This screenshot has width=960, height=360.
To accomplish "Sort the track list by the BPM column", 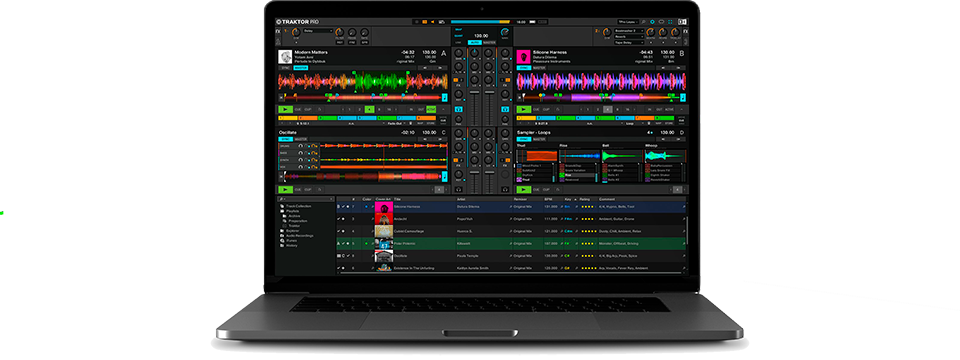I will pos(548,199).
